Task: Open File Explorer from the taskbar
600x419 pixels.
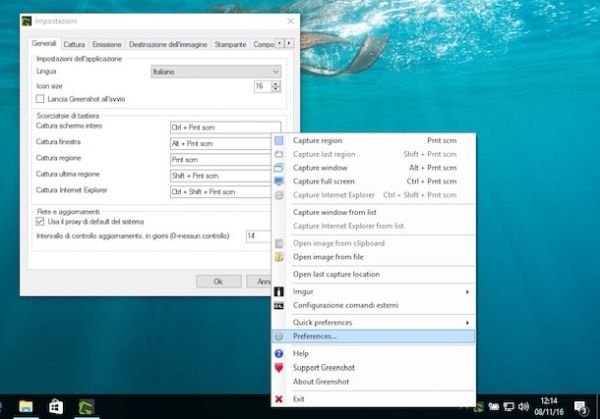Action: pyautogui.click(x=25, y=406)
